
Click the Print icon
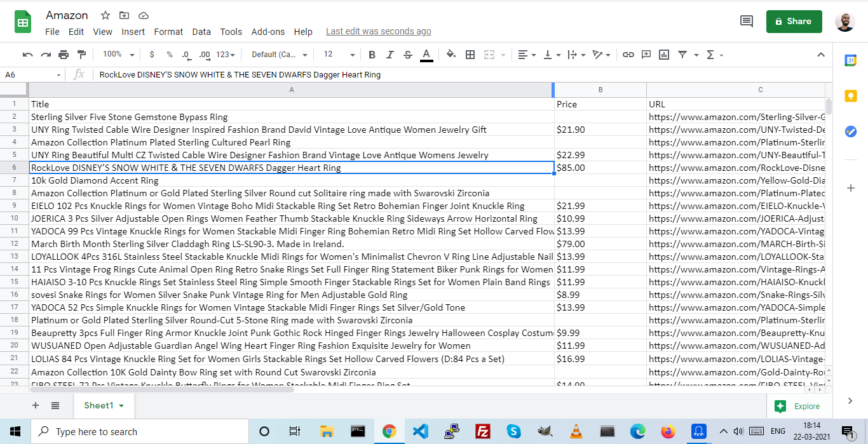pos(64,55)
